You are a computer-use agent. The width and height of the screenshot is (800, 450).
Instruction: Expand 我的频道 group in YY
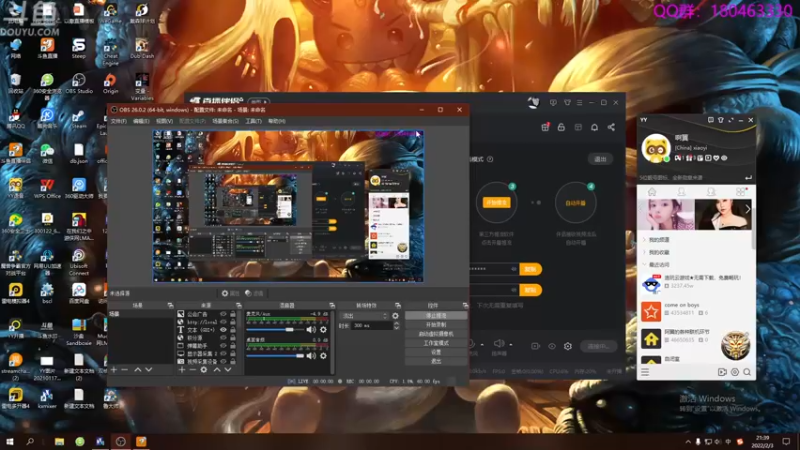click(644, 239)
